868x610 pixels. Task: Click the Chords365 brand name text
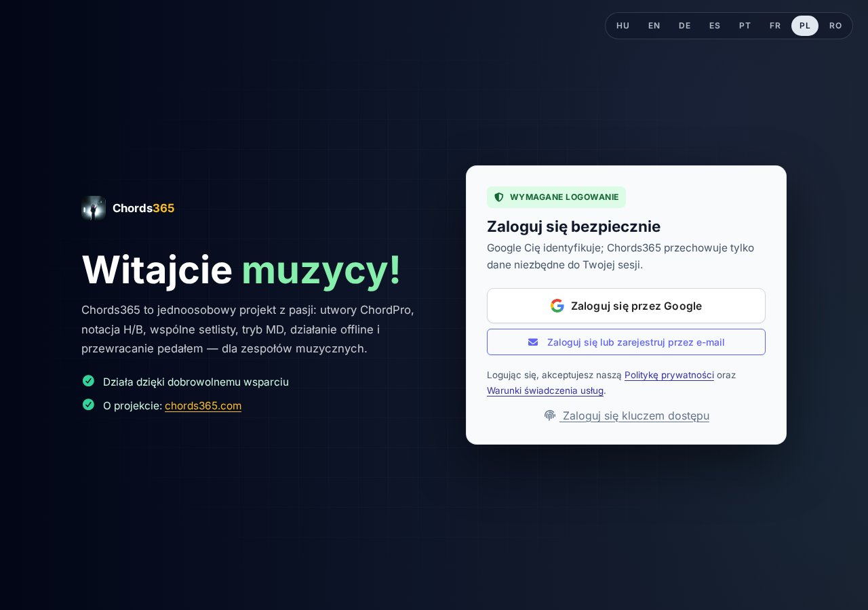pyautogui.click(x=144, y=208)
